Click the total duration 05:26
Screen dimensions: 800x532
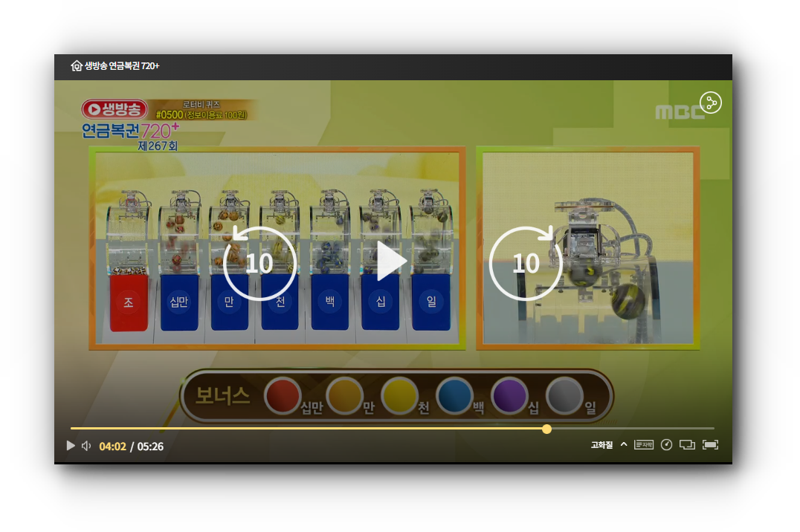tap(150, 447)
